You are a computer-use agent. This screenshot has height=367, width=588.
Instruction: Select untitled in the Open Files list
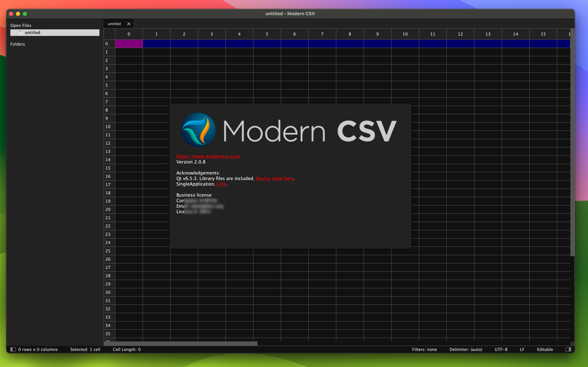coord(33,32)
